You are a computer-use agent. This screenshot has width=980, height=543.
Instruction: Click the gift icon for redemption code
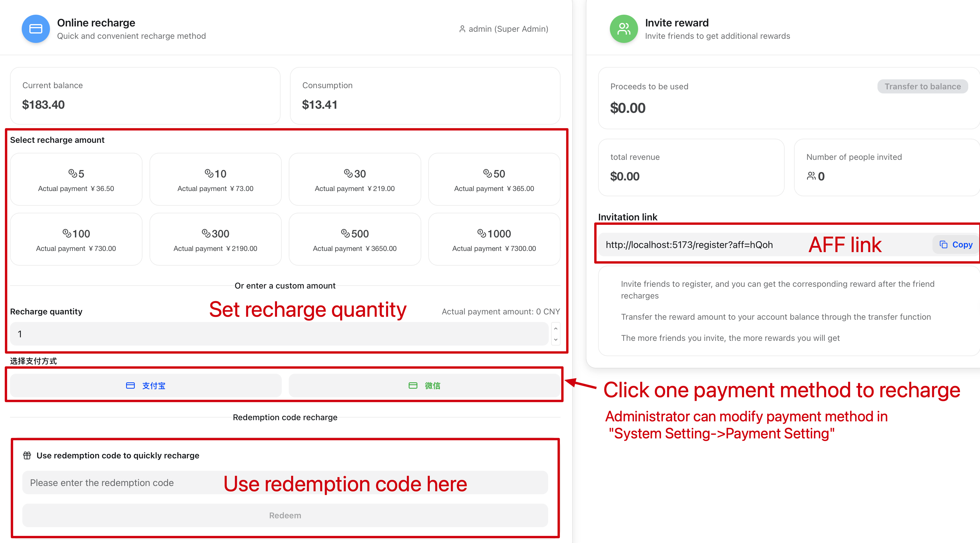click(27, 455)
